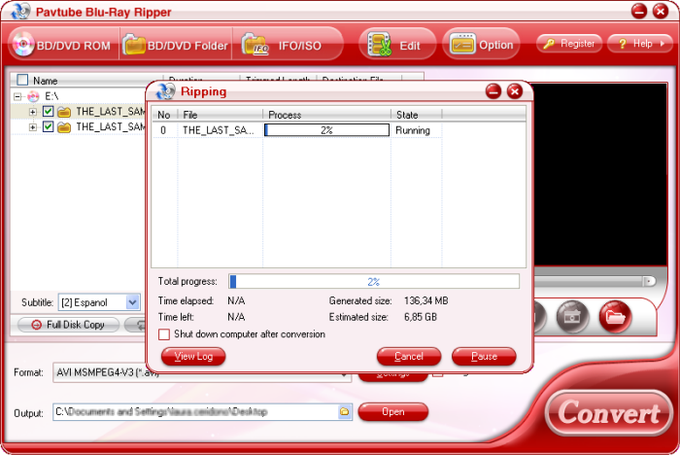This screenshot has width=680, height=455.
Task: Click first THE_LAST_SAM folder icon
Action: [64, 112]
